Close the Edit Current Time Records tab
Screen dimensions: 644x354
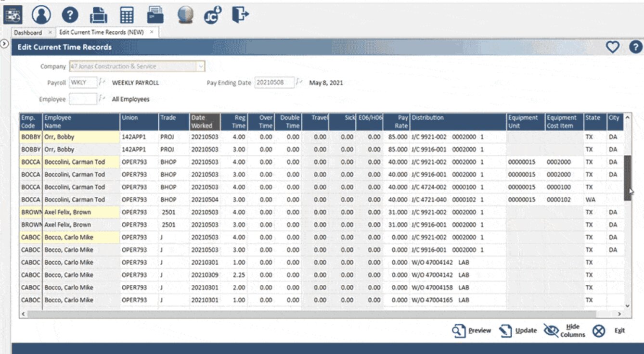[x=151, y=32]
